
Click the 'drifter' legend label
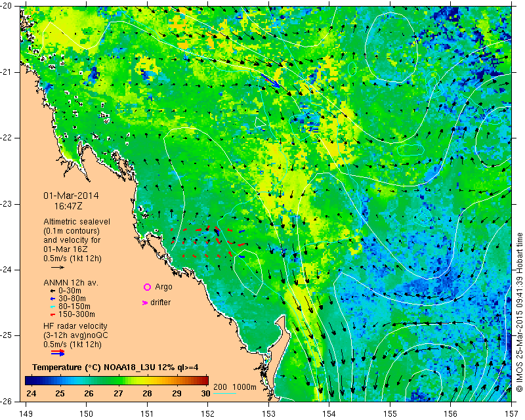tap(160, 303)
